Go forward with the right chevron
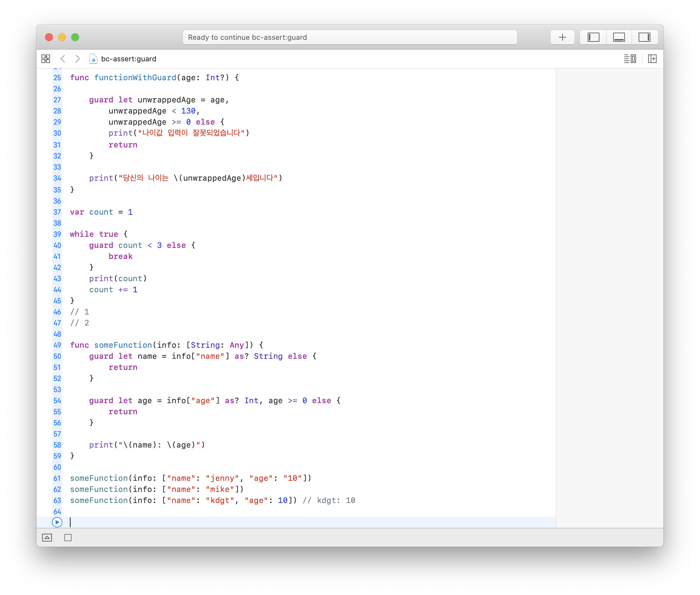 click(78, 59)
